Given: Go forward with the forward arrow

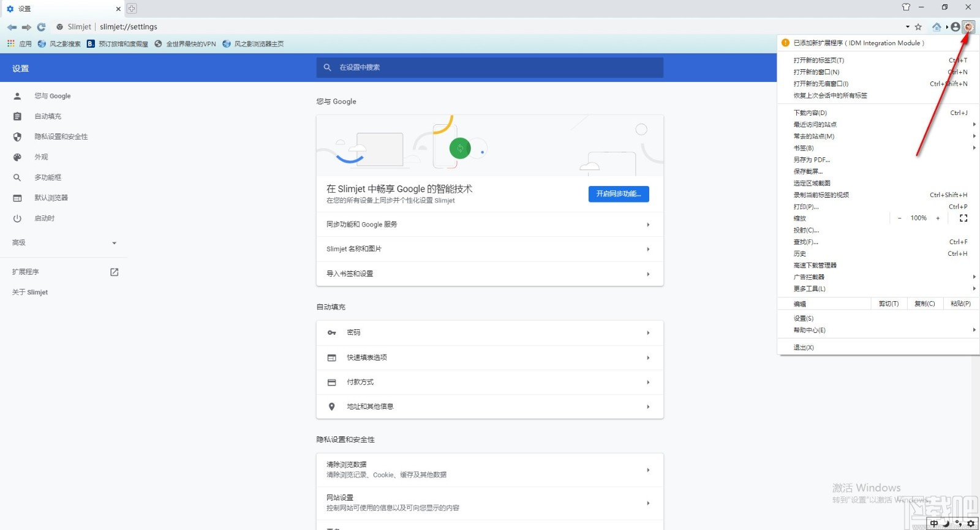Looking at the screenshot, I should pos(26,27).
